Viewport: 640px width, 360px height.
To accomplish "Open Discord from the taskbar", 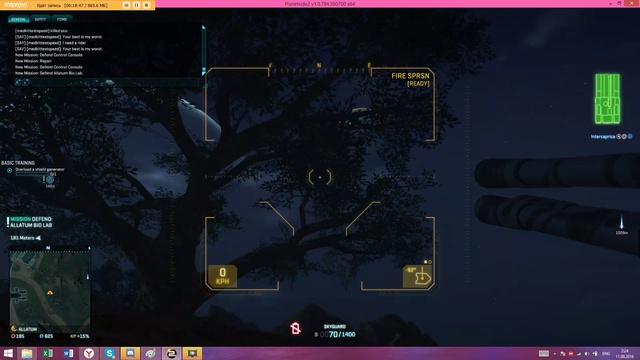I will (x=130, y=353).
